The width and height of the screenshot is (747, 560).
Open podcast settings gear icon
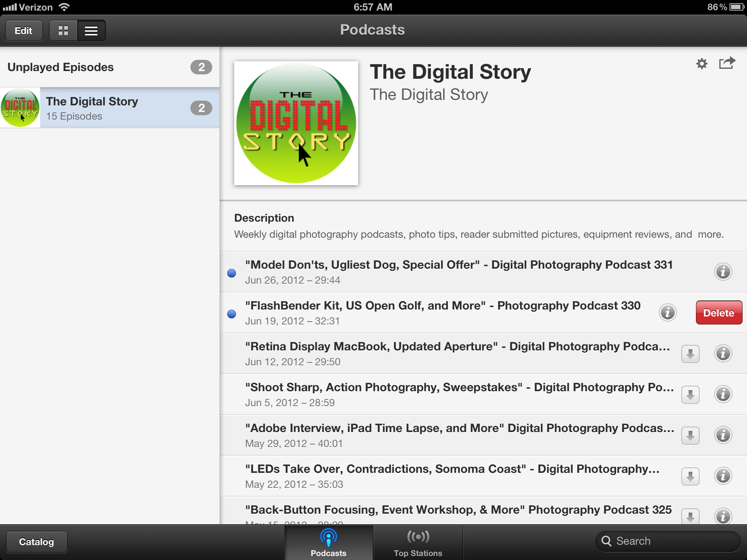click(701, 64)
